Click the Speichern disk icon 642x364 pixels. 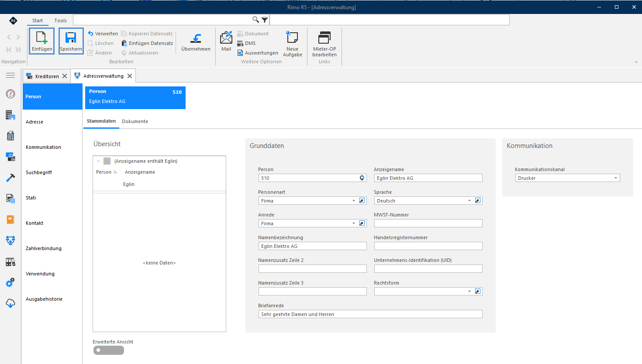coord(71,41)
